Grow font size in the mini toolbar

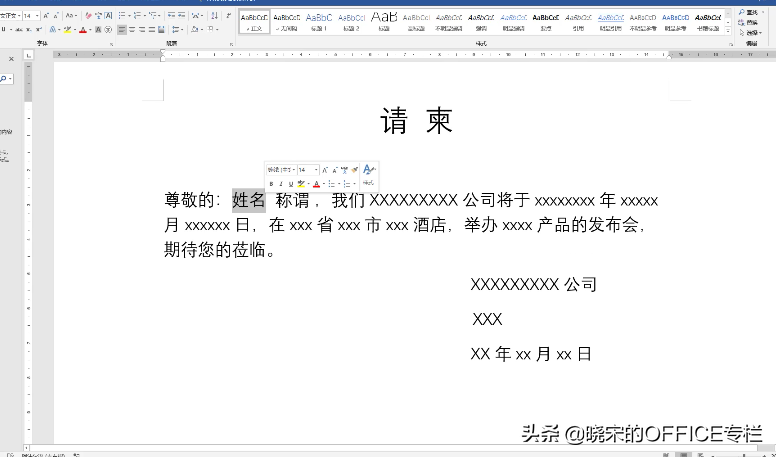click(325, 170)
